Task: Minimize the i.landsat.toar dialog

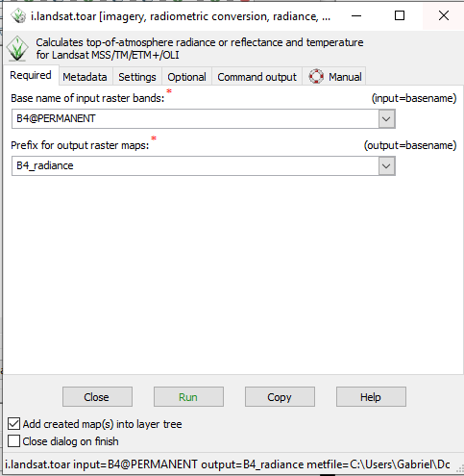Action: (x=356, y=15)
